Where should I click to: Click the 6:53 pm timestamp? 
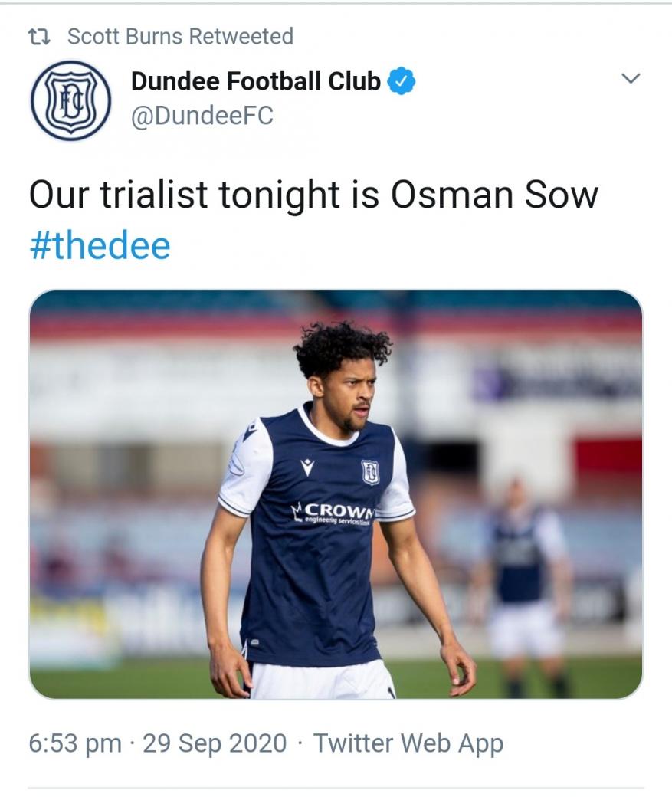pyautogui.click(x=75, y=743)
